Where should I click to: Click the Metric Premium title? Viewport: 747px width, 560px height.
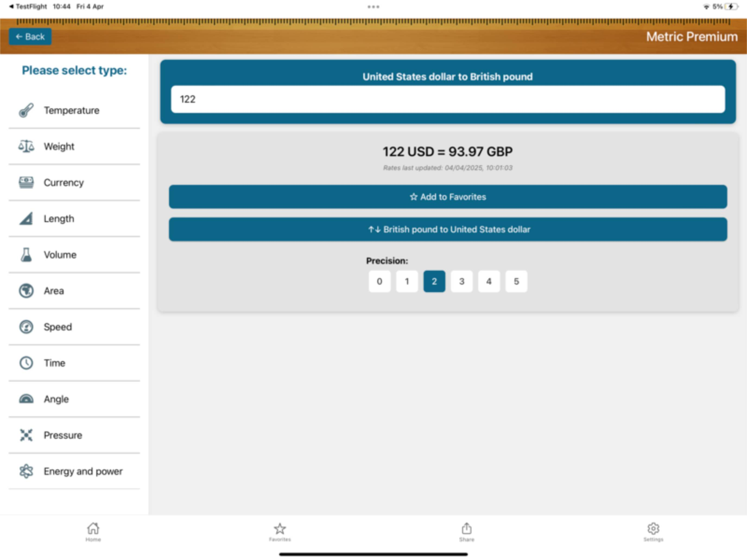coord(692,36)
